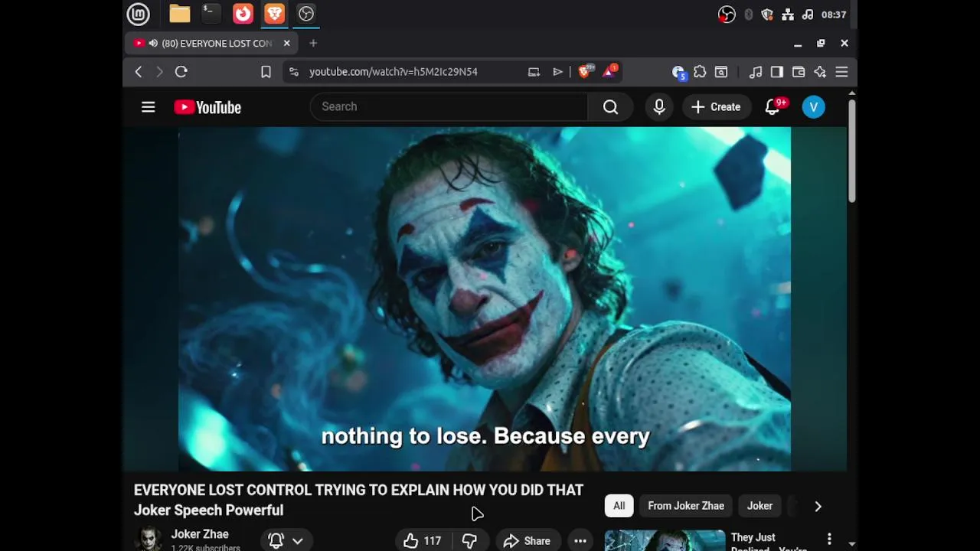The image size is (980, 551).
Task: Select the EVERYONE LOST CON browser tab
Action: tap(212, 43)
